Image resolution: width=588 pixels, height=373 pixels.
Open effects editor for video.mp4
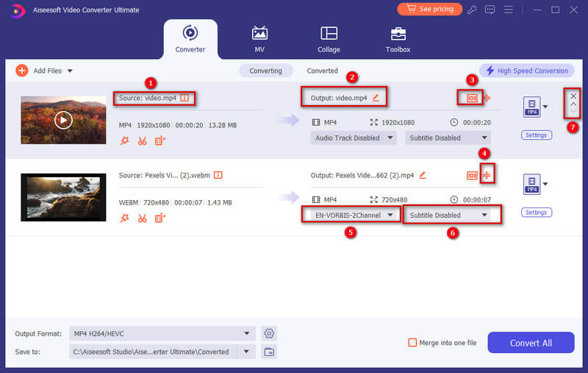pos(124,141)
